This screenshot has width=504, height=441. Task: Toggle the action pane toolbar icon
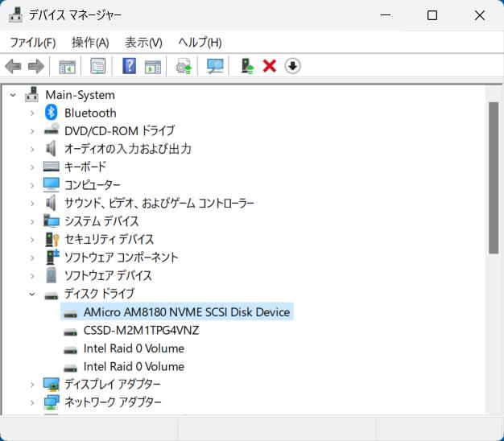(153, 67)
